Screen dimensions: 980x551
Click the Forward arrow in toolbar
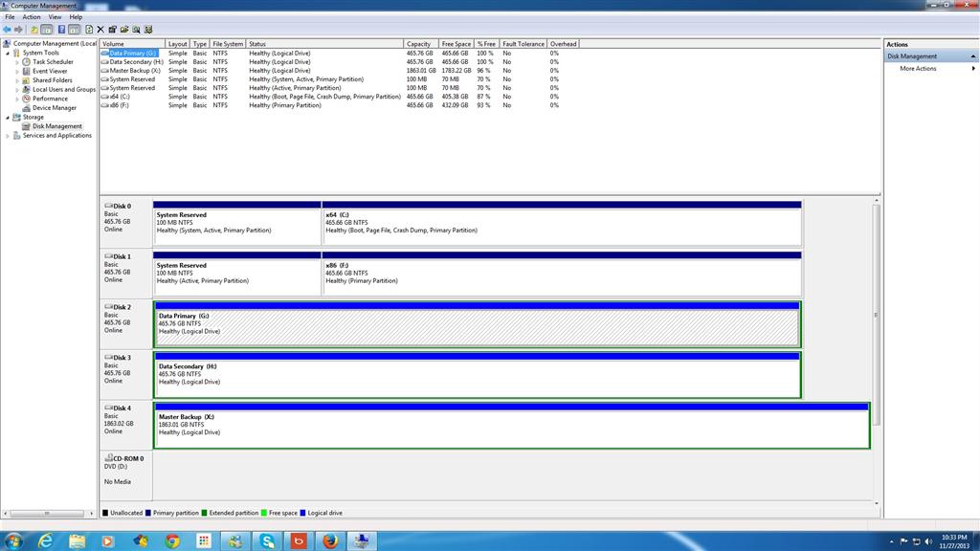tap(19, 30)
